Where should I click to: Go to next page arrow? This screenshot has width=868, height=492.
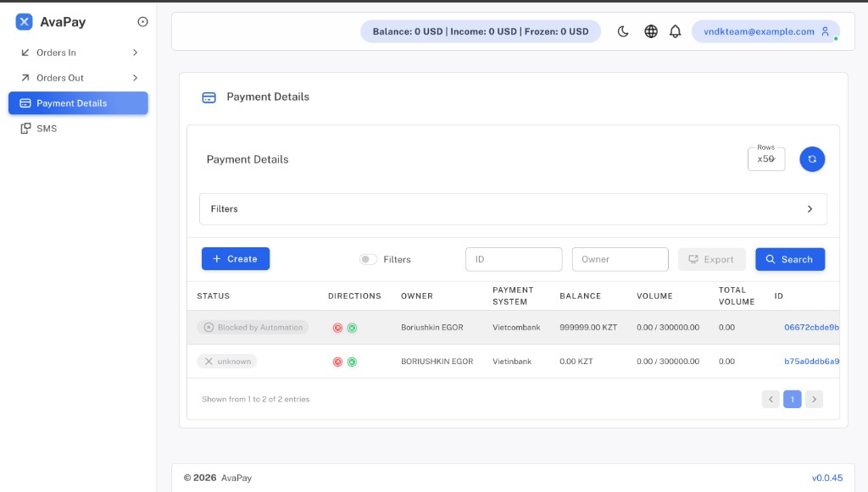814,399
